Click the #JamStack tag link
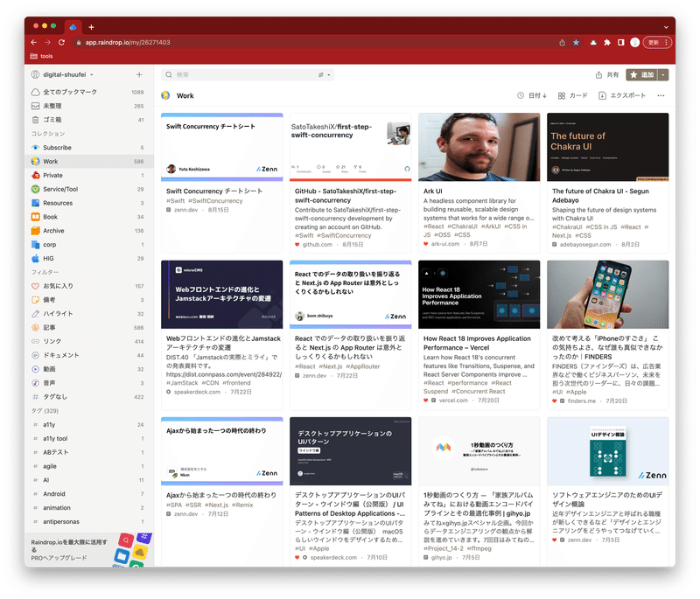 point(182,383)
